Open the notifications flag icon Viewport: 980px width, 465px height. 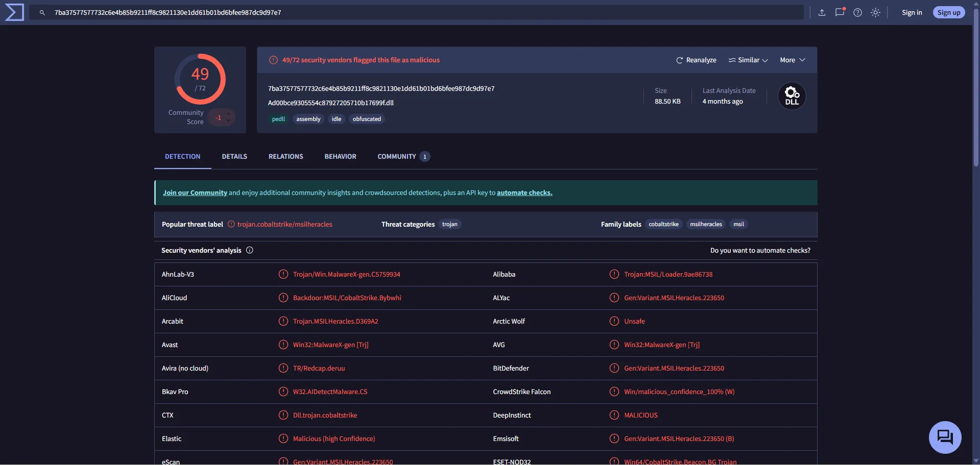(840, 13)
